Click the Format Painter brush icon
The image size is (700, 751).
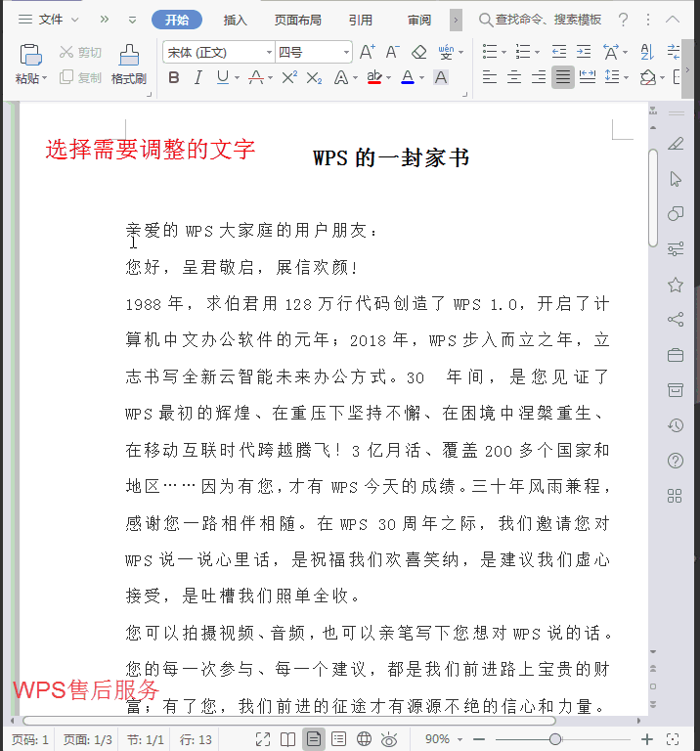pos(129,55)
